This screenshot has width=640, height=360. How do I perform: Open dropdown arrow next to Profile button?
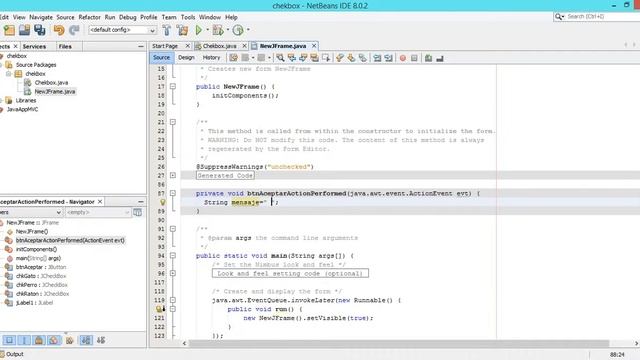coord(248,30)
